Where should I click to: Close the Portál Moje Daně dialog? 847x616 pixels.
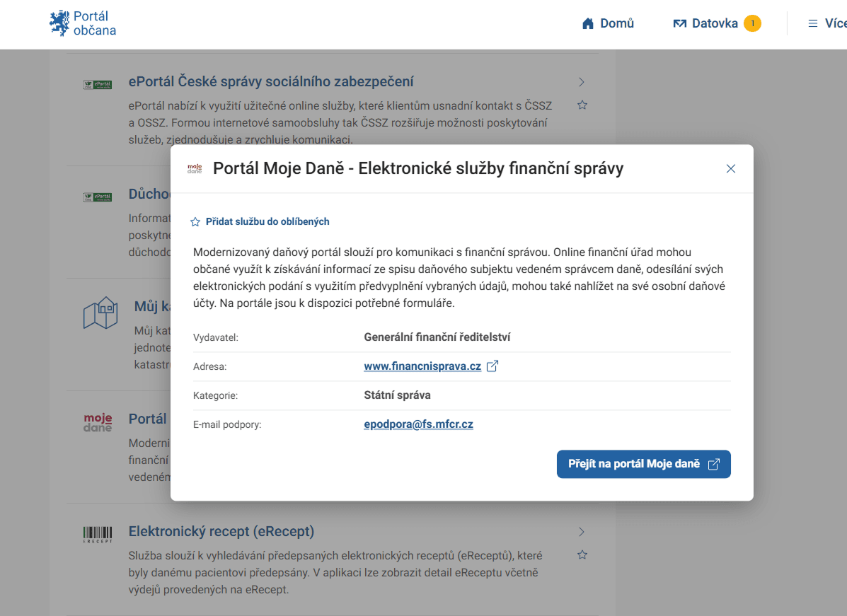pyautogui.click(x=731, y=168)
